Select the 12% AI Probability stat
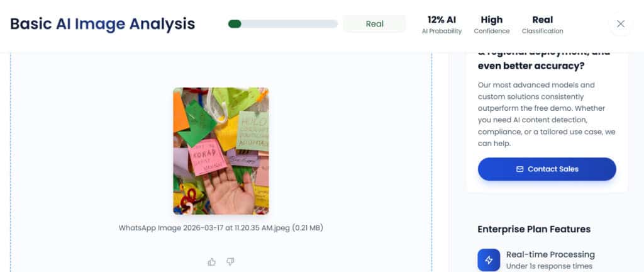The image size is (644, 272). pos(442,25)
